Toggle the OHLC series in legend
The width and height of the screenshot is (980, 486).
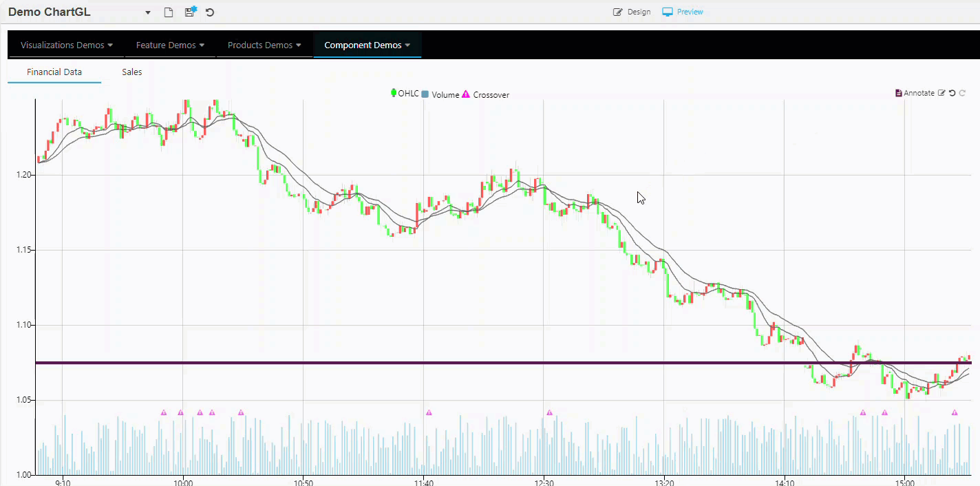tap(405, 94)
